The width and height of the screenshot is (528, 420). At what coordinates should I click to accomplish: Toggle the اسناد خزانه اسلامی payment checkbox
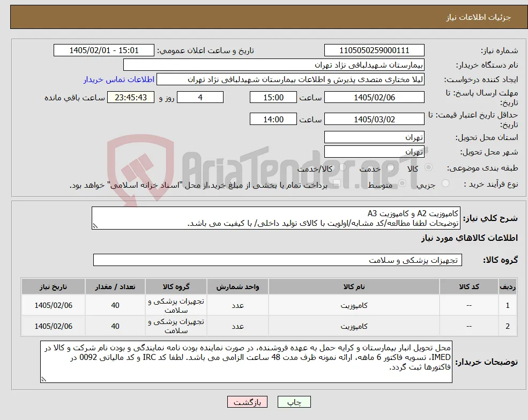tap(336, 183)
